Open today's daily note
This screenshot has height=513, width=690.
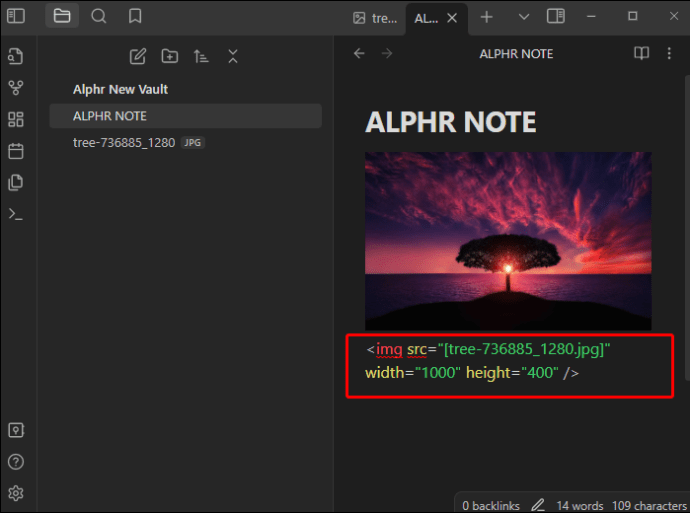(16, 151)
